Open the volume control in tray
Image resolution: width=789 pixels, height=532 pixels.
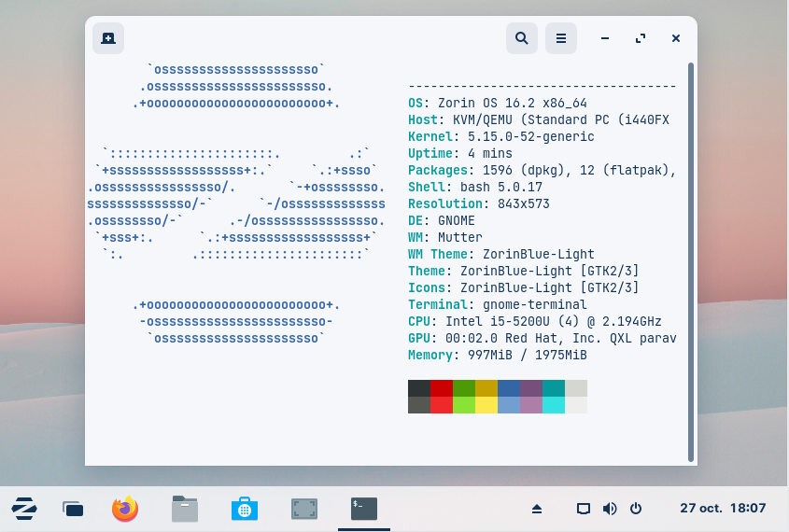(610, 509)
